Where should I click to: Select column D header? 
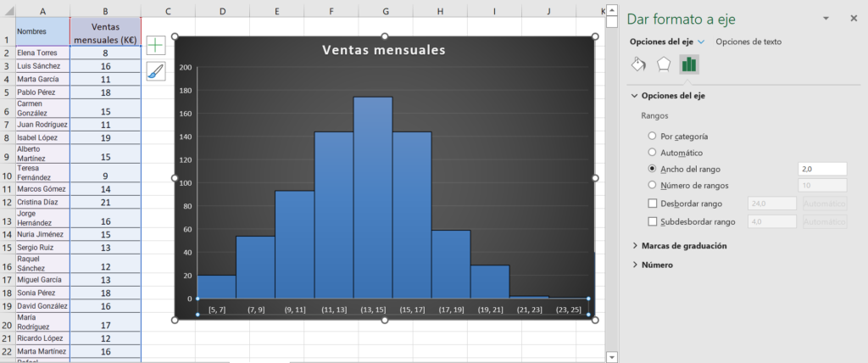(222, 11)
